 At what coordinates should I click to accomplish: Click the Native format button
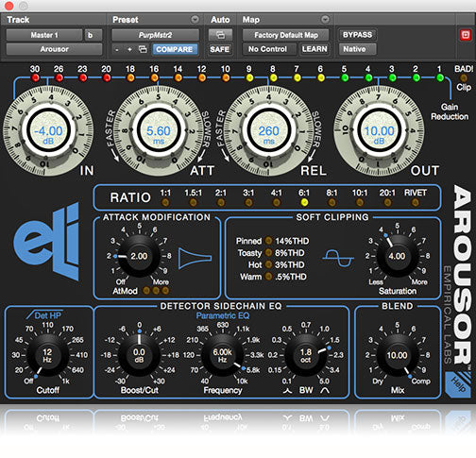click(x=357, y=49)
